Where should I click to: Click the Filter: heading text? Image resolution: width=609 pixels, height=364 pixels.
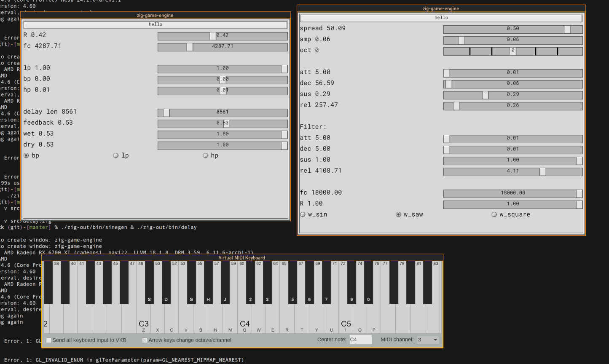click(313, 127)
